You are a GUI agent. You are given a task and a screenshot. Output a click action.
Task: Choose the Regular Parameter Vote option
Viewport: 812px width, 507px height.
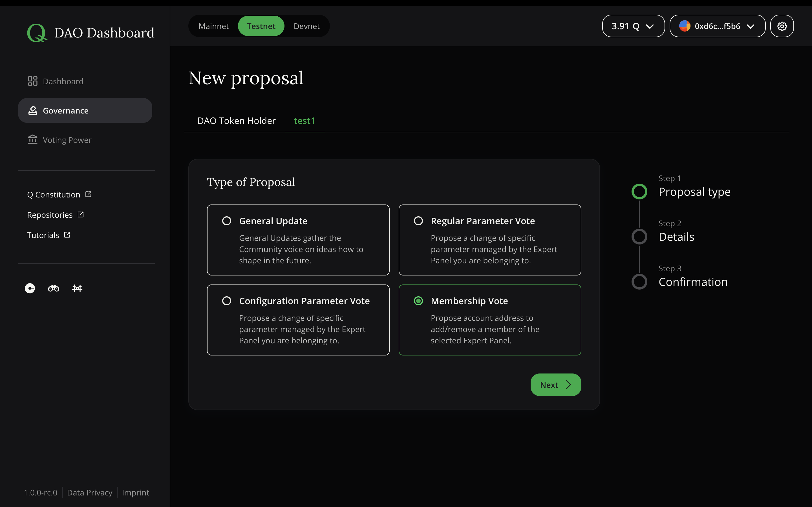coord(418,221)
